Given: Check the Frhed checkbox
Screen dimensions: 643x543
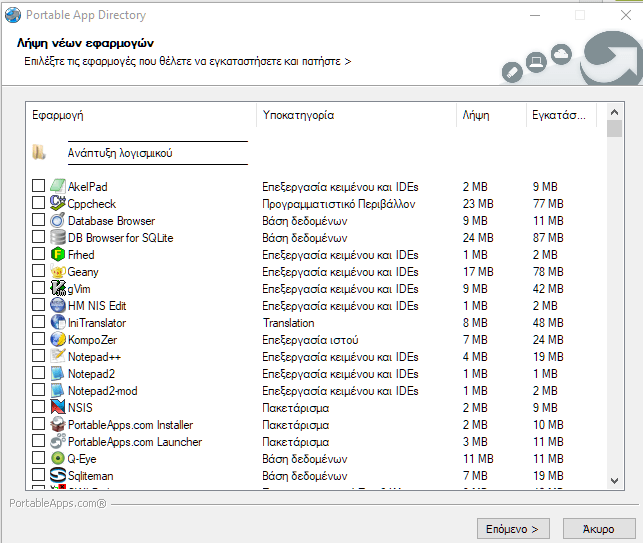Looking at the screenshot, I should (x=39, y=254).
